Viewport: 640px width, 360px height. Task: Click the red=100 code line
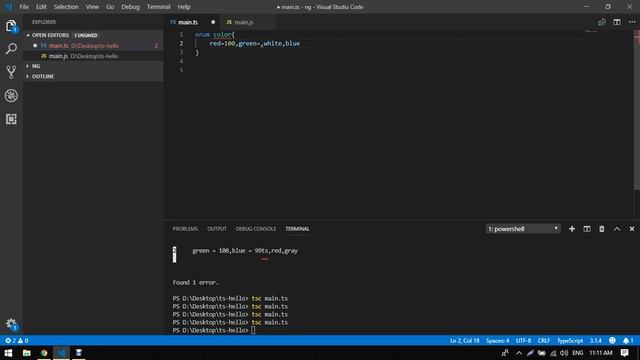(x=254, y=43)
